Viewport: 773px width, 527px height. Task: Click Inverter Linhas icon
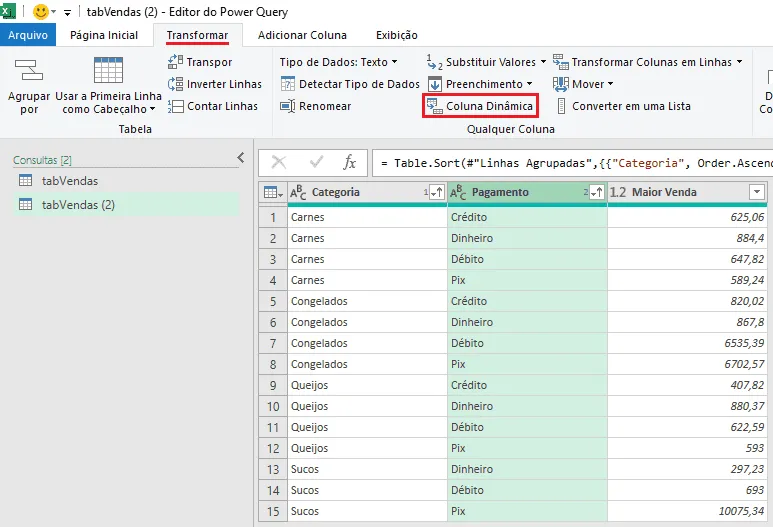click(176, 84)
